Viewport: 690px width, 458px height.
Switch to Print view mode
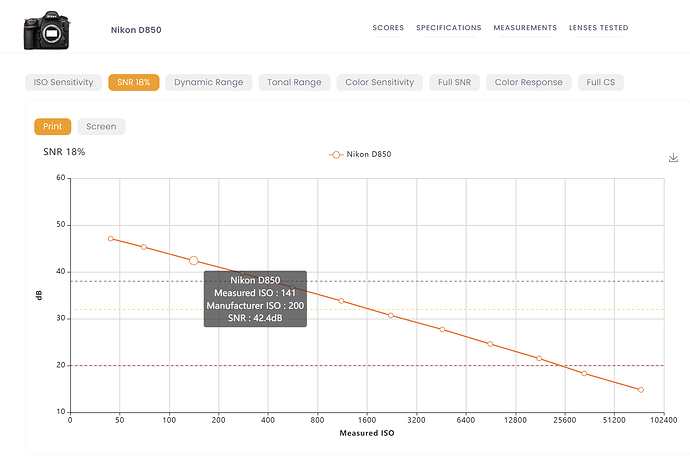[52, 126]
